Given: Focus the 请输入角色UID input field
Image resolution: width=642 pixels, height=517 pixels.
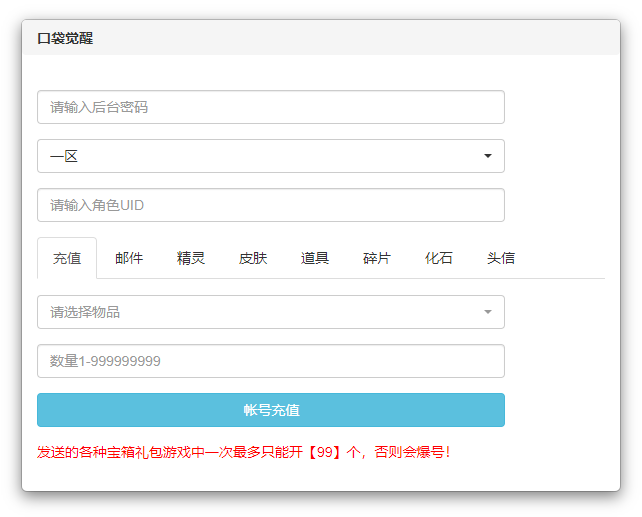Looking at the screenshot, I should (270, 205).
